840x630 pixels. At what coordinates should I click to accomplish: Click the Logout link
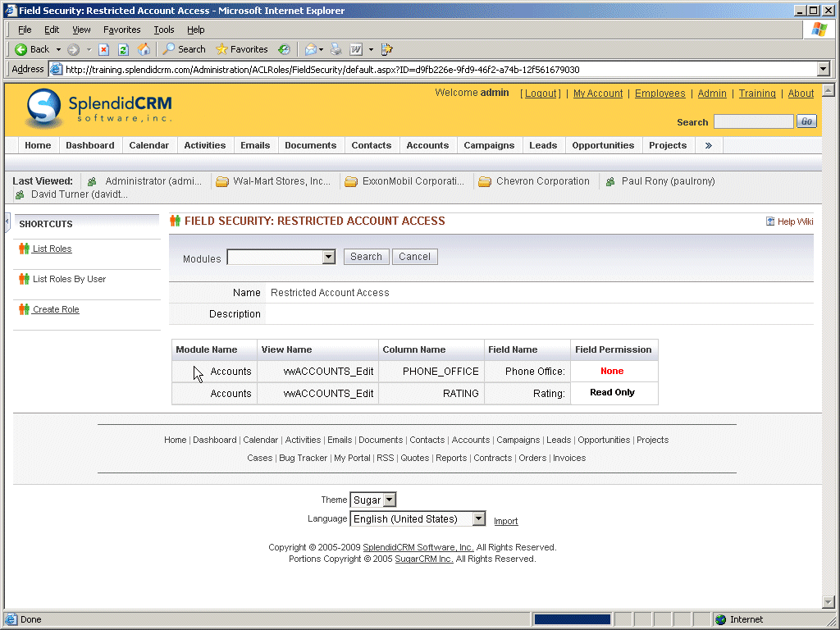coord(541,94)
